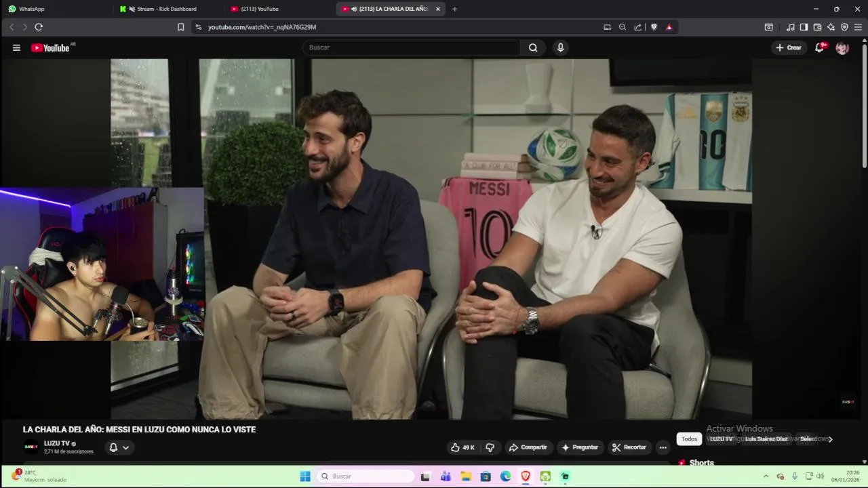868x488 pixels.
Task: Open more actions (three dots) below the video
Action: 663,447
